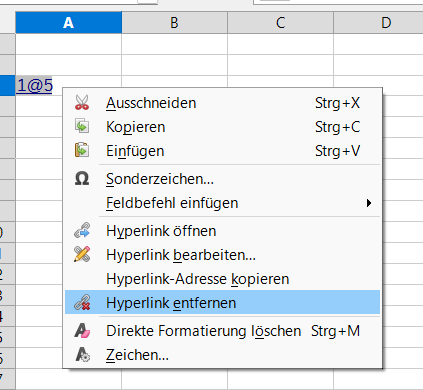The width and height of the screenshot is (423, 390).
Task: Select column B header
Action: (x=174, y=23)
